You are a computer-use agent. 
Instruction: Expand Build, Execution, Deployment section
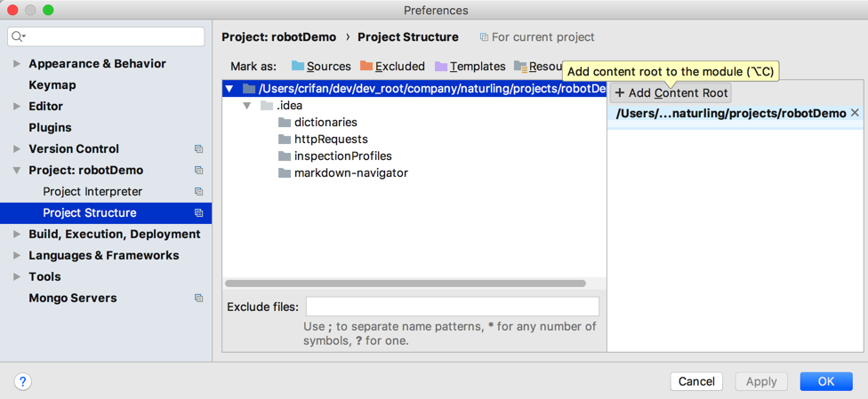point(17,235)
